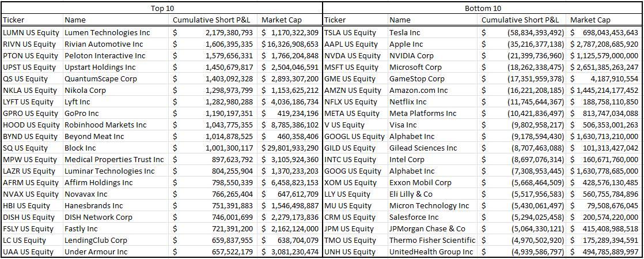Screen dimensions: 644x259
Task: Select the Thermo Fisher Scientific name cell
Action: tap(433, 240)
